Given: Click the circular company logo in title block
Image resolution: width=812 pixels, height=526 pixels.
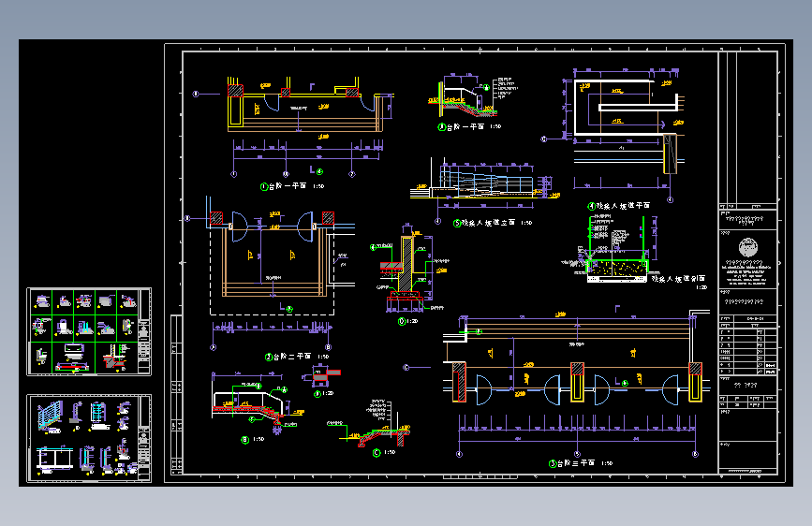Looking at the screenshot, I should [x=747, y=247].
